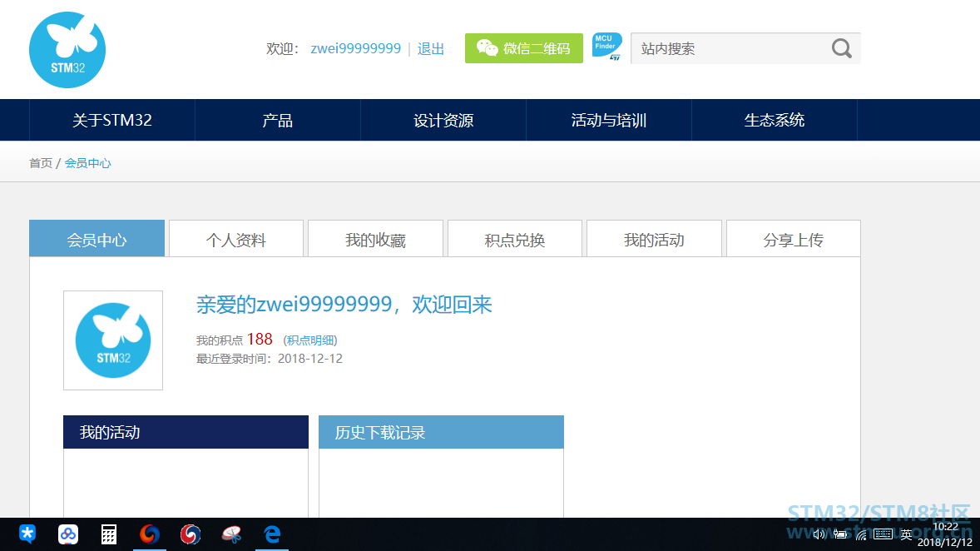Open the red-grey swirl browser taskbar icon
Screen dimensions: 980x551
[x=190, y=534]
